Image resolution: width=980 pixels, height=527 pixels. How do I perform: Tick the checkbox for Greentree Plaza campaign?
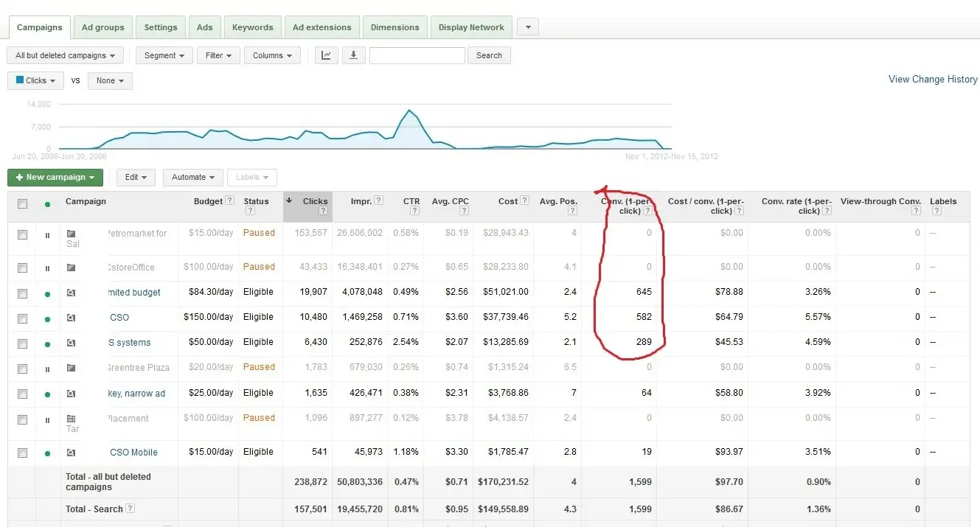tap(22, 369)
